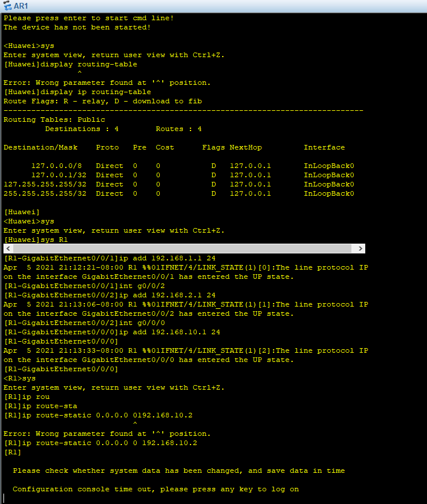Screen dimensions: 427x504
Task: Click the 'ip route-static 0.0.0.0 0 192.168.10.2' command
Action: (100, 443)
